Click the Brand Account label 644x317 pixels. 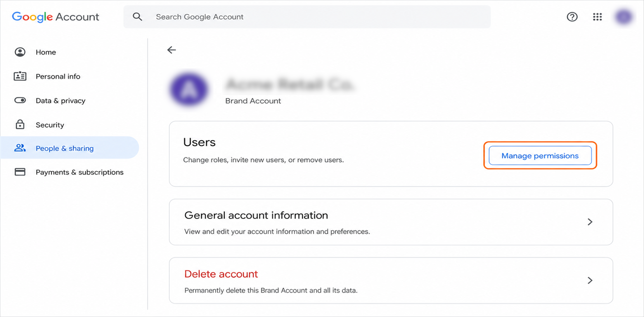coord(253,101)
